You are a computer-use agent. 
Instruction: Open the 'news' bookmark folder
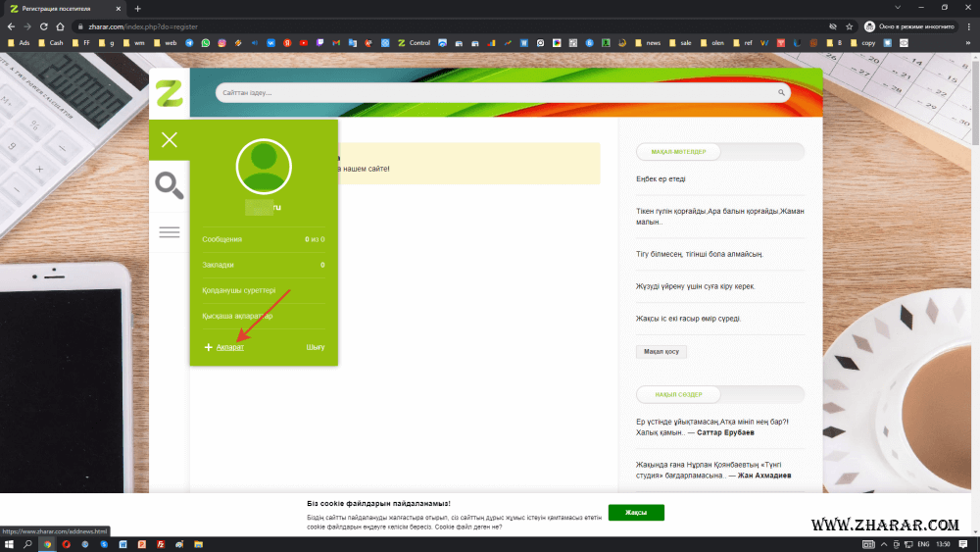653,43
